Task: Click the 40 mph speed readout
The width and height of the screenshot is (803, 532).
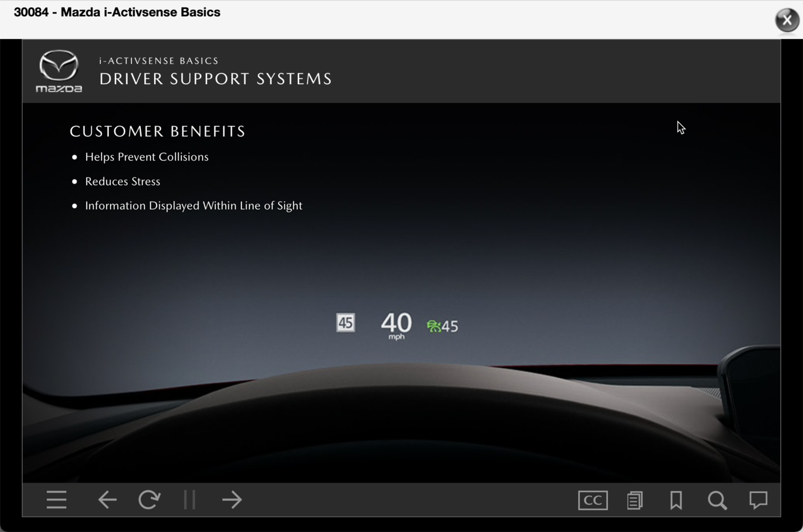Action: [396, 326]
